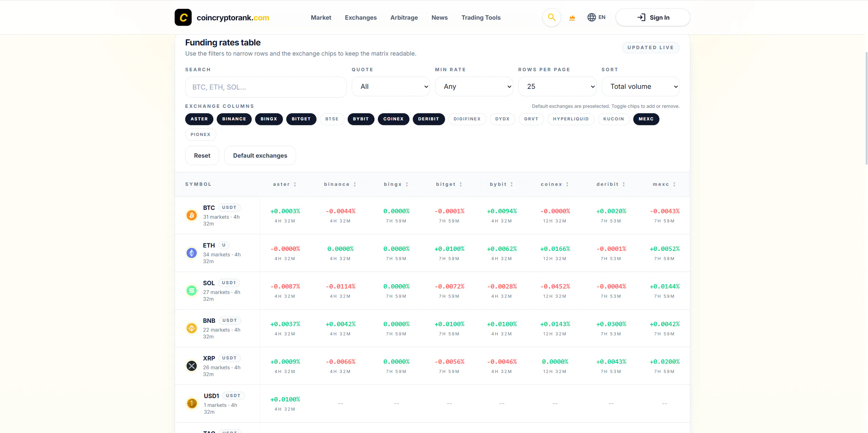Sort by the bitget column arrows
Screen dimensions: 868x433
pyautogui.click(x=461, y=184)
